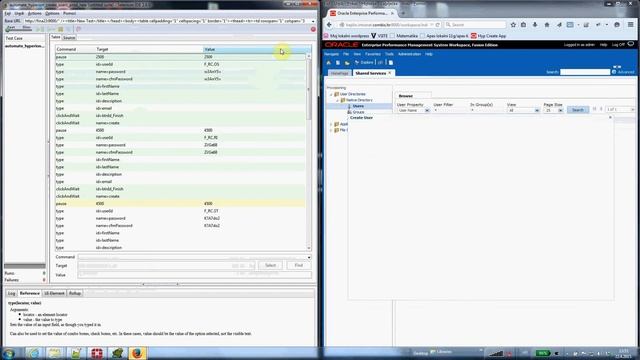Open the Command combo box dropdown
The height and width of the screenshot is (360, 640).
(309, 258)
